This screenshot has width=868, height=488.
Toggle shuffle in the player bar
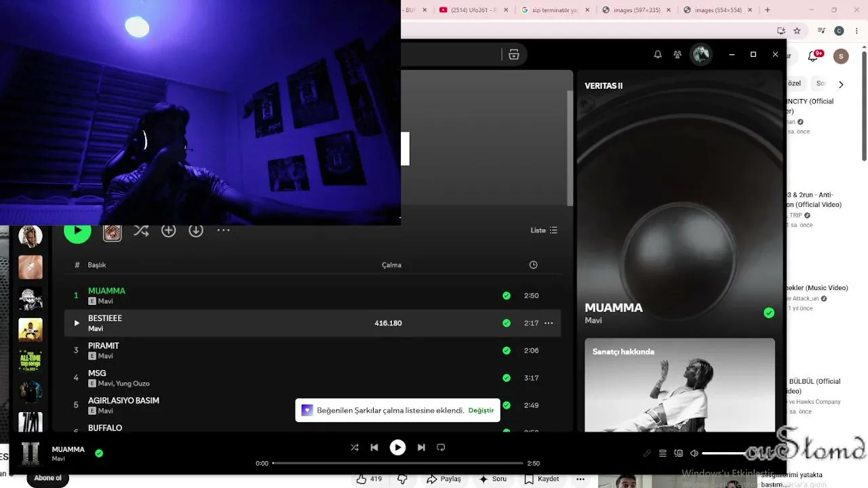(355, 447)
